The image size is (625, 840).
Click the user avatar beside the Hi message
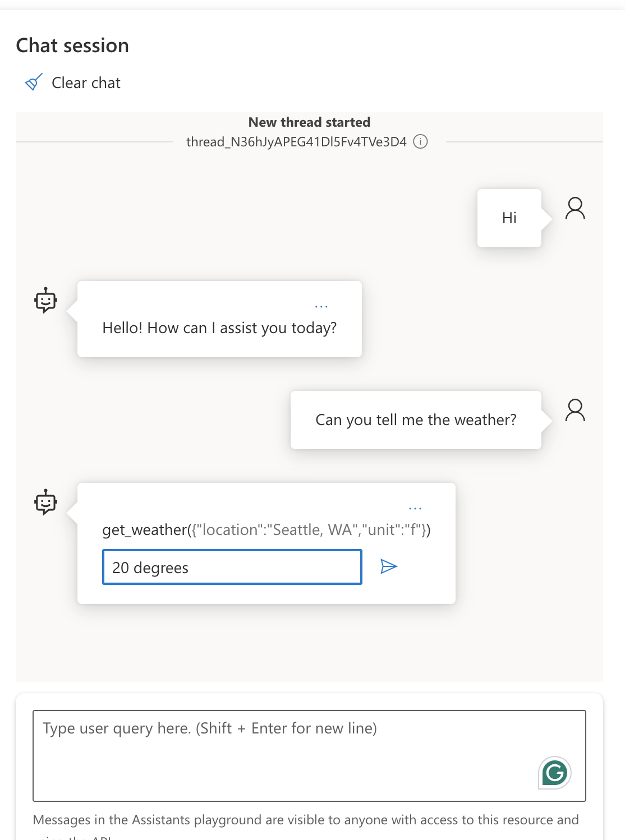[575, 208]
